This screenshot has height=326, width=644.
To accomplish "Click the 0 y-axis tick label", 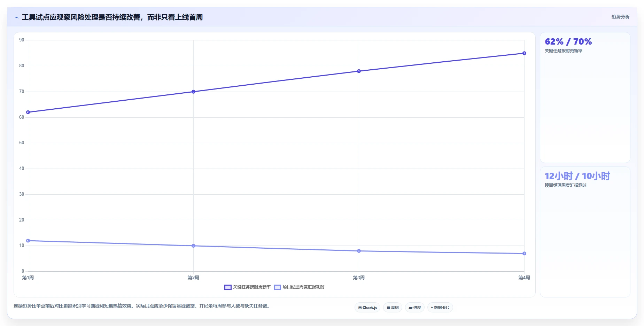I will (x=23, y=271).
